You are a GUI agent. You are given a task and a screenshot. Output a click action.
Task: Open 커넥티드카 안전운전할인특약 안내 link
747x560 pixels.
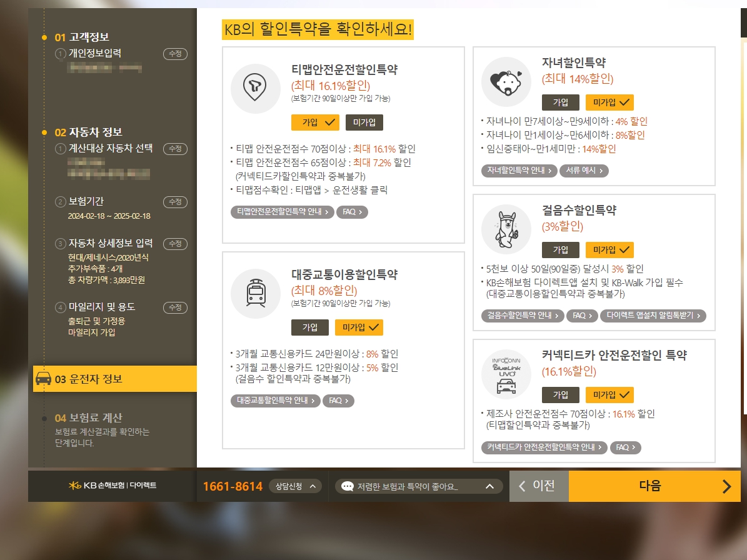point(544,447)
